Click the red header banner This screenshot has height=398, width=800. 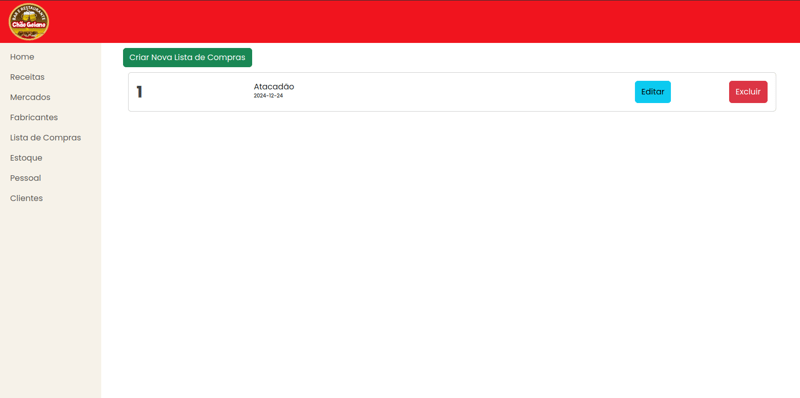click(423, 22)
